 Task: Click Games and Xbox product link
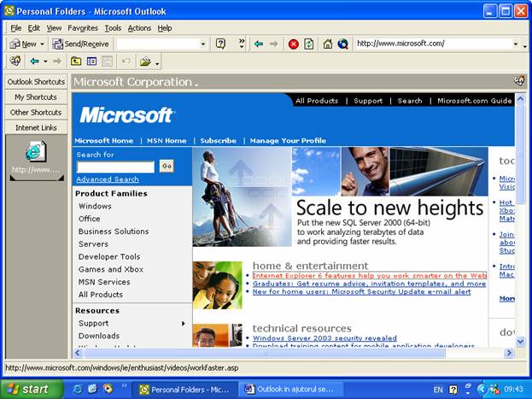[x=111, y=269]
